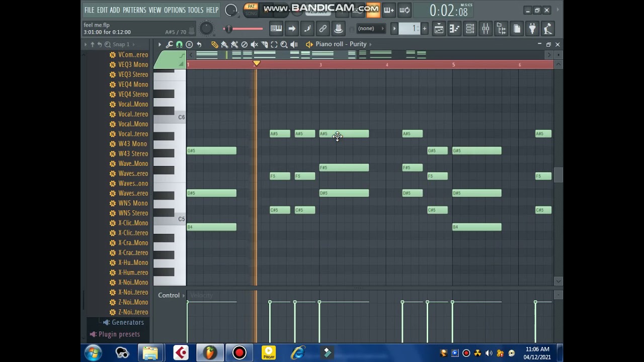Open the tempo tapper icon

pos(548,29)
